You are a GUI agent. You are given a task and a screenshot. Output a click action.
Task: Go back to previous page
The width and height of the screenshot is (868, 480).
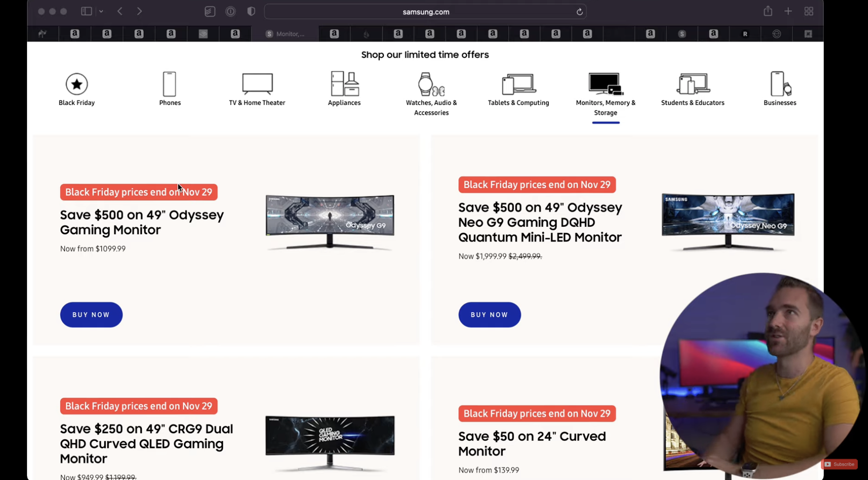click(120, 11)
